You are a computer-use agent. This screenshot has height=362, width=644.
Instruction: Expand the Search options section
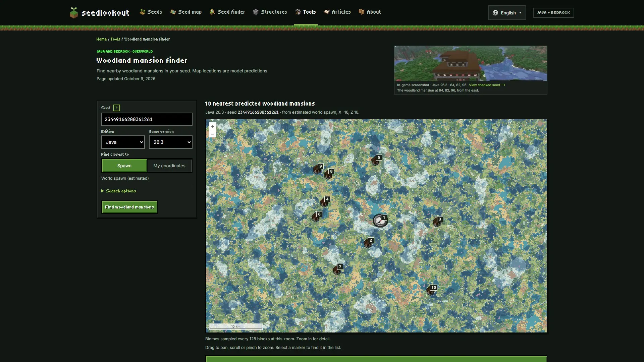pyautogui.click(x=119, y=191)
